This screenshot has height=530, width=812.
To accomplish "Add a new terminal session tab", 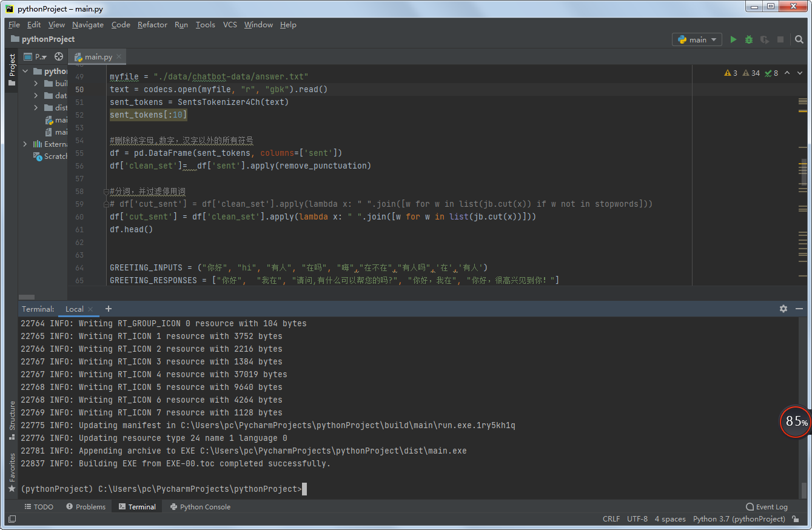I will point(109,309).
